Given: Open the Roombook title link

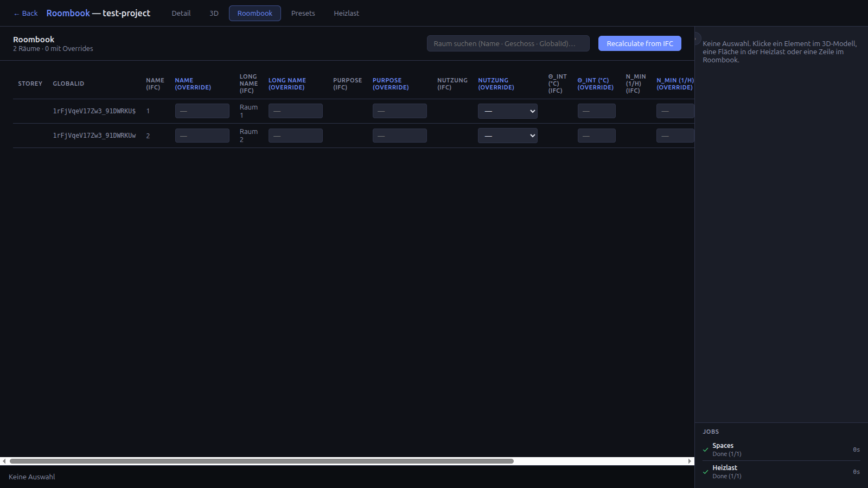Looking at the screenshot, I should click(68, 13).
